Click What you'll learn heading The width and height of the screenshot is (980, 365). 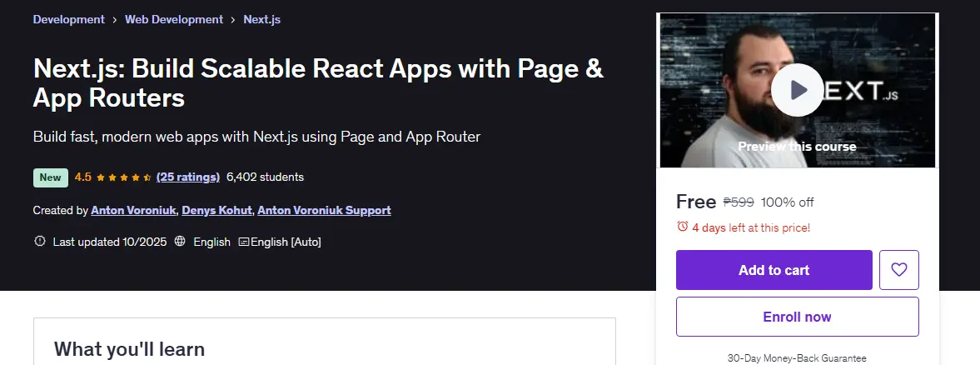129,348
